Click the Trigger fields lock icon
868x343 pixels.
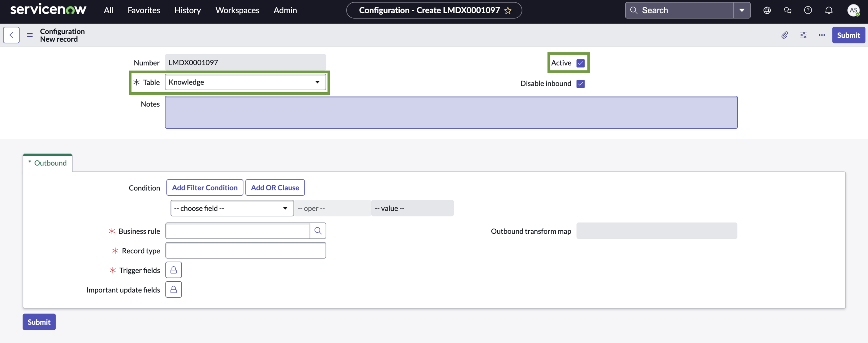coord(173,270)
